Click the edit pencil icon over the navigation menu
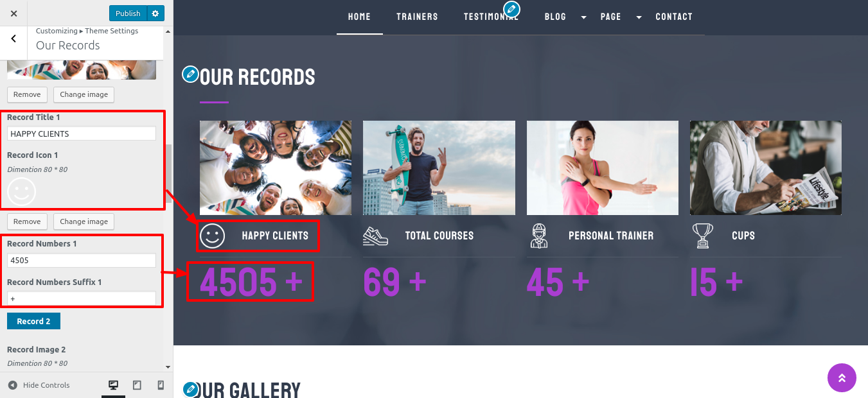Image resolution: width=868 pixels, height=398 pixels. (x=511, y=9)
